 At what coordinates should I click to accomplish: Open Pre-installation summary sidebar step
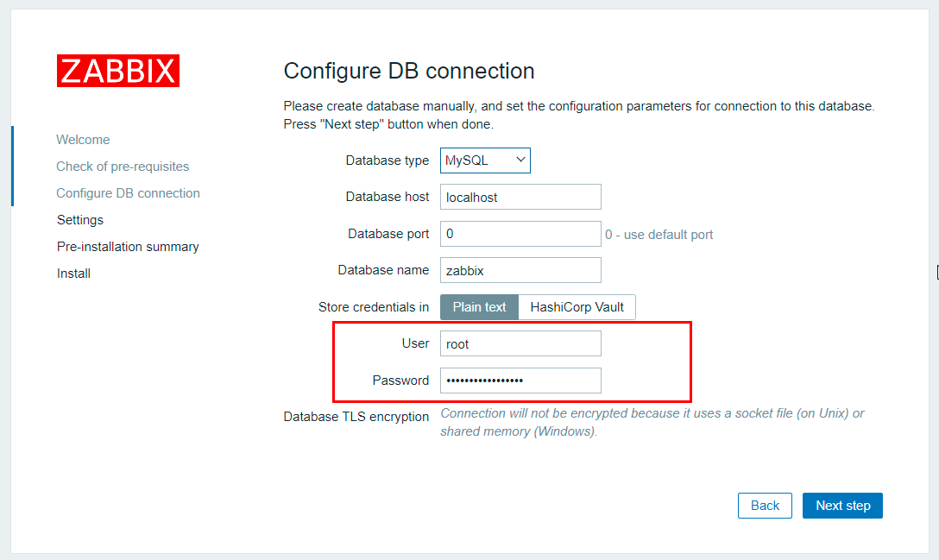[x=128, y=247]
